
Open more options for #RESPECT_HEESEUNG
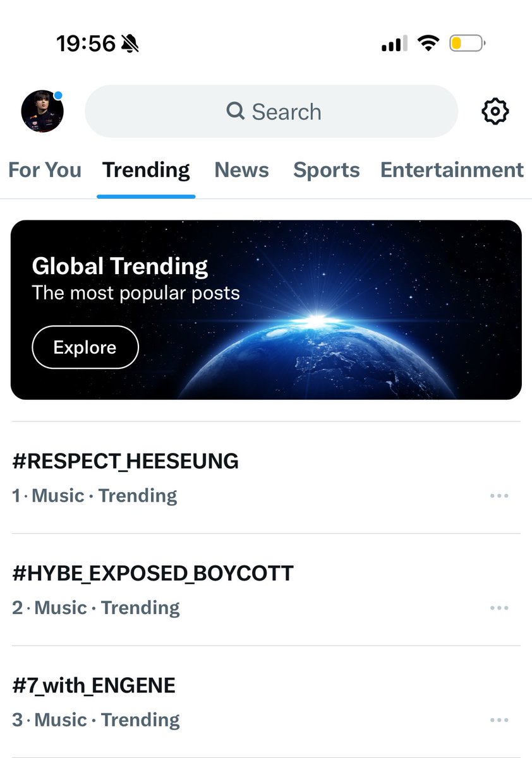point(499,496)
